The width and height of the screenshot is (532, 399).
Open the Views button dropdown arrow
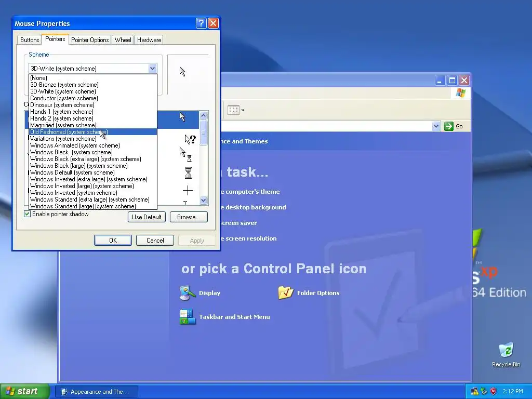(x=243, y=110)
